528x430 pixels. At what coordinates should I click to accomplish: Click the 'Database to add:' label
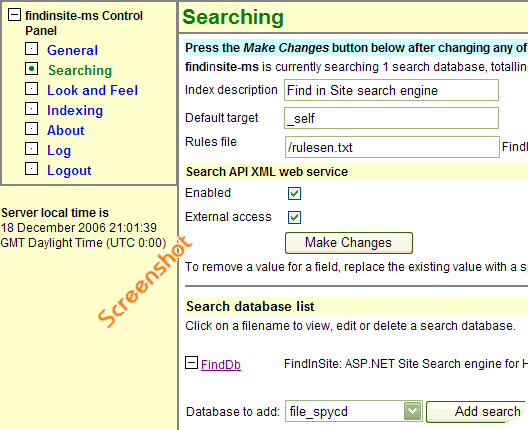(233, 412)
